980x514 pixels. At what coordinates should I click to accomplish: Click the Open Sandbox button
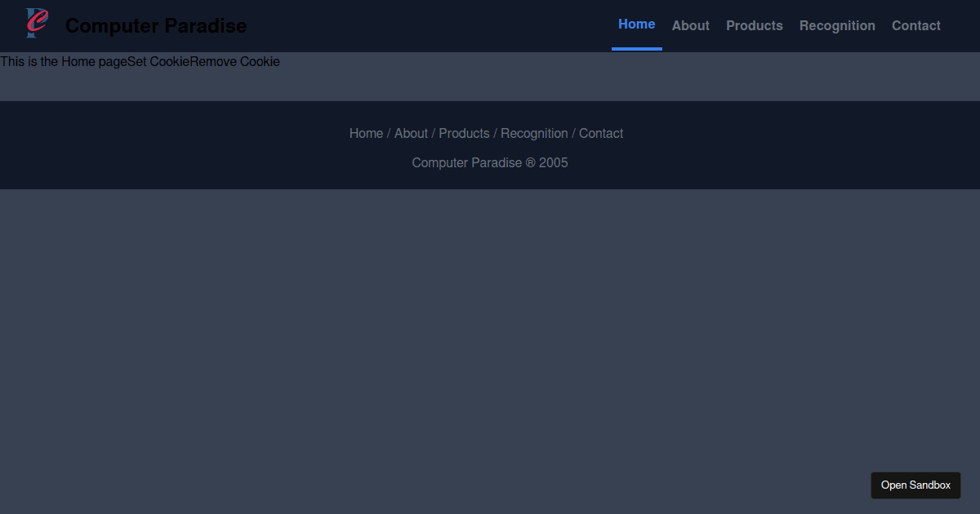915,485
